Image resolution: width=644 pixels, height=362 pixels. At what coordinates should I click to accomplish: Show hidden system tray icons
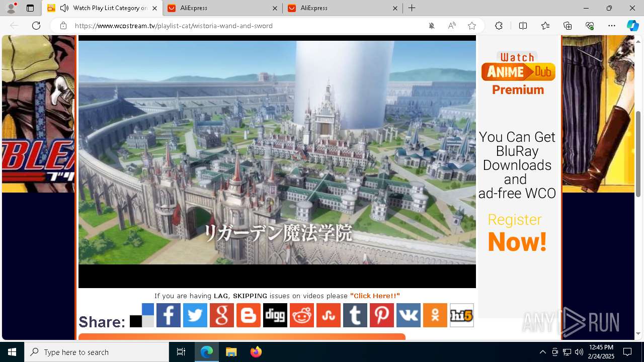click(x=542, y=352)
